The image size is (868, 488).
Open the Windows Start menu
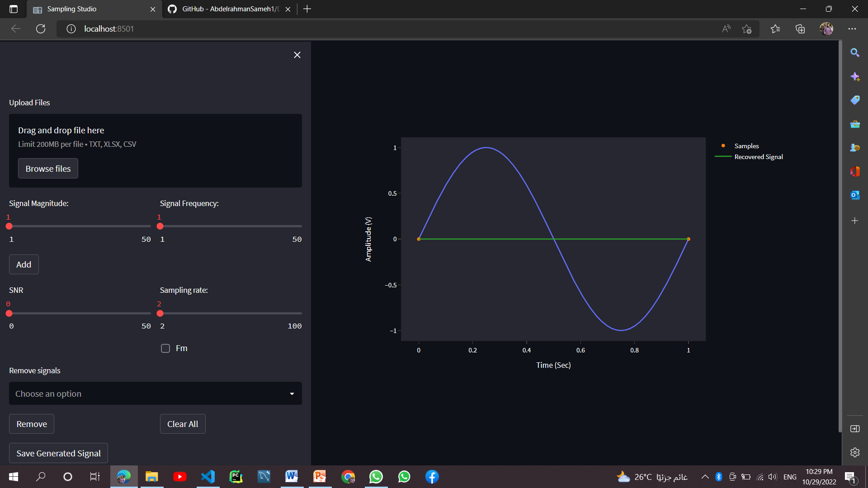[14, 477]
